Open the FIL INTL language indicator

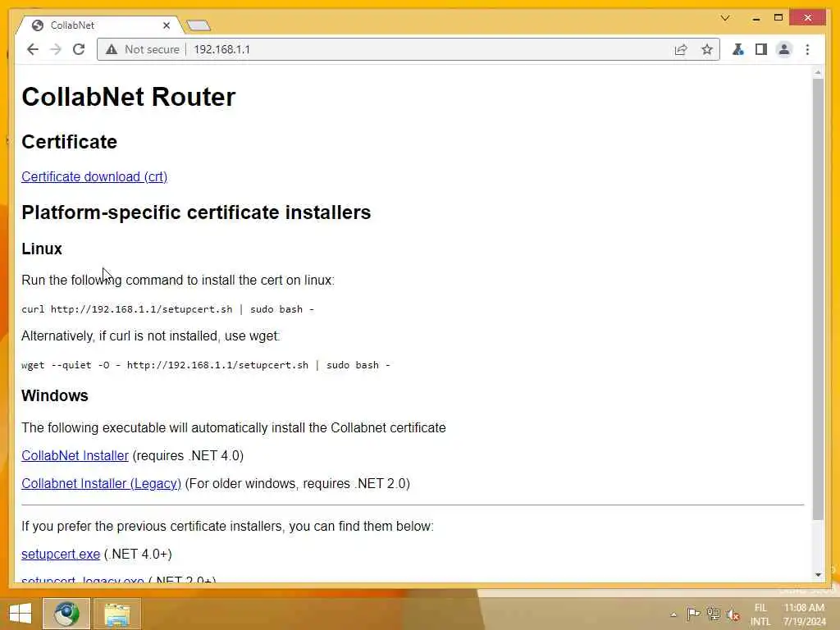(760, 614)
